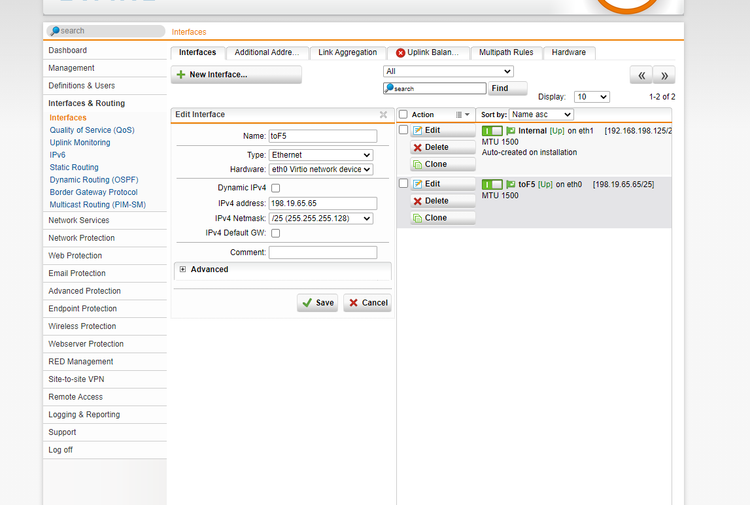The width and height of the screenshot is (750, 505).
Task: Toggle the Internal interface status switch
Action: click(x=492, y=131)
